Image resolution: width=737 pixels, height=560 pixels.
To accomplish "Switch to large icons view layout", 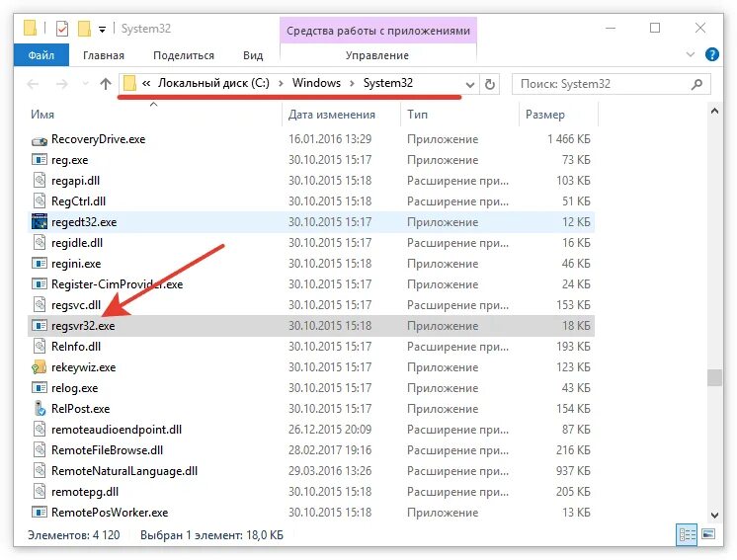I will click(x=708, y=534).
